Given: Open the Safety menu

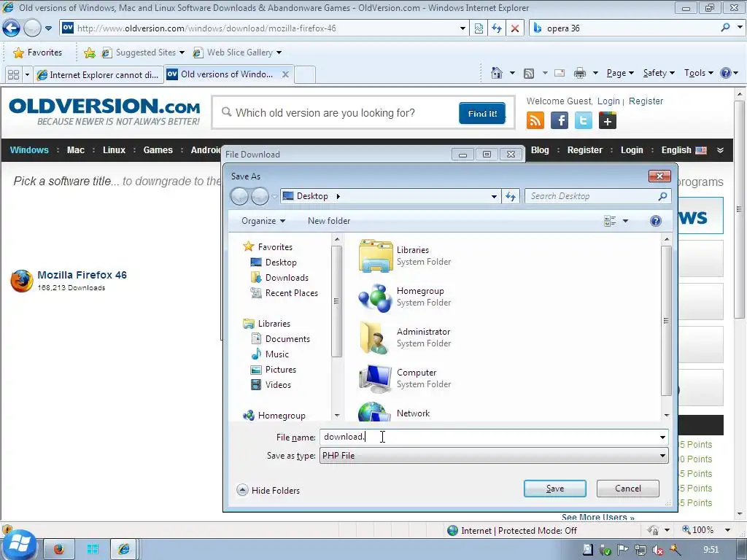Looking at the screenshot, I should (x=659, y=73).
